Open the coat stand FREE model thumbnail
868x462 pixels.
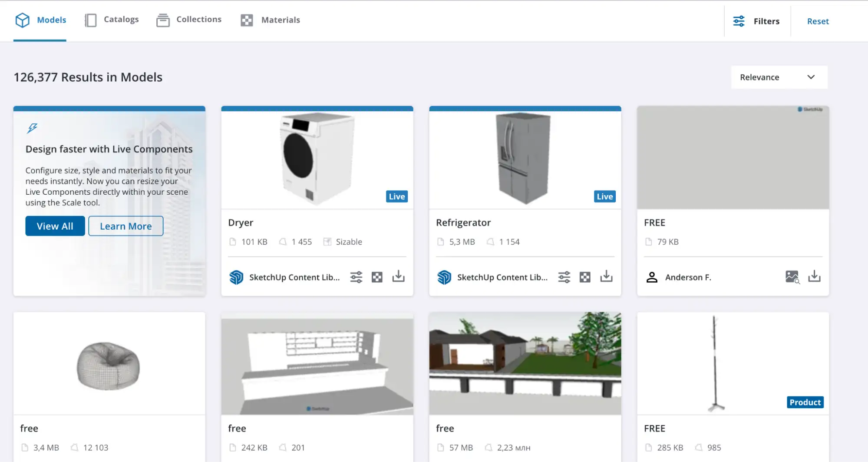[x=733, y=363]
